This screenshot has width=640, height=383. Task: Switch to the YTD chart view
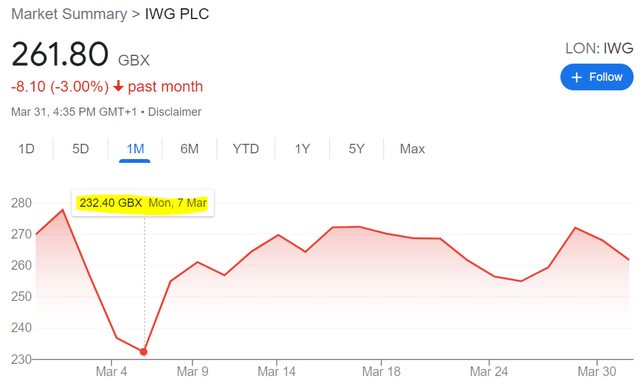tap(246, 149)
